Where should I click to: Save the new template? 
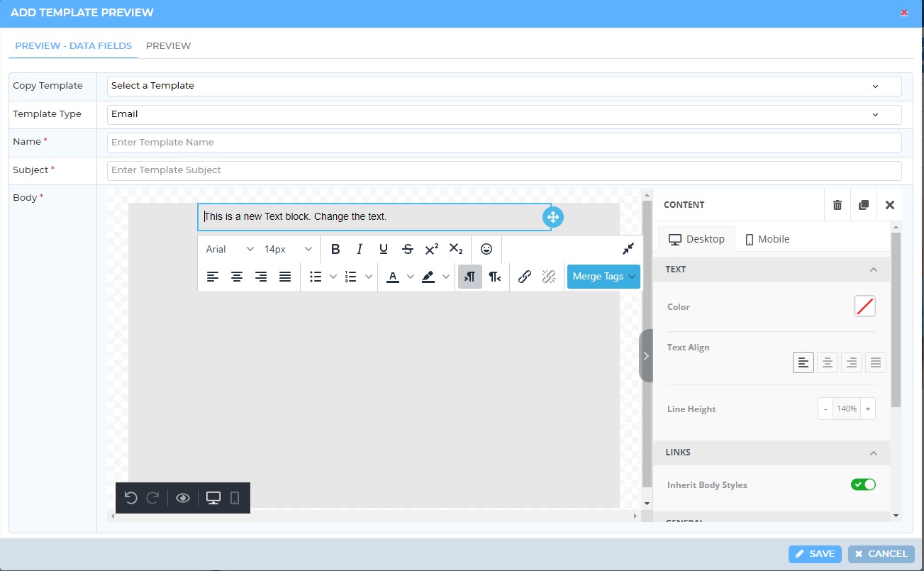(x=814, y=554)
